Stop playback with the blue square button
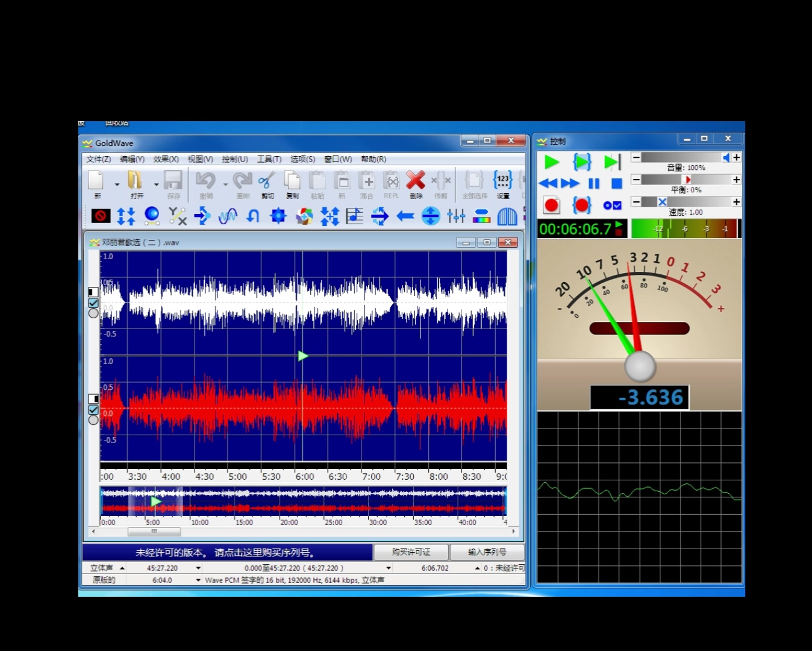812x651 pixels. [617, 183]
